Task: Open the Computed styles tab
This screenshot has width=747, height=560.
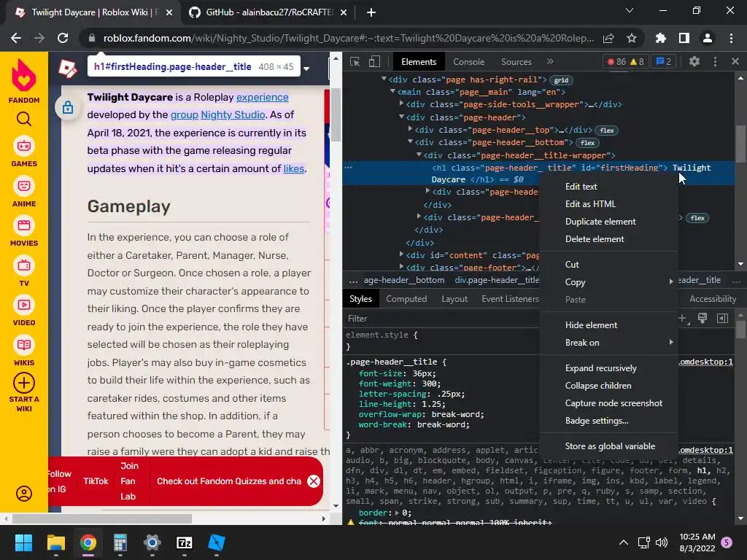Action: pyautogui.click(x=406, y=298)
